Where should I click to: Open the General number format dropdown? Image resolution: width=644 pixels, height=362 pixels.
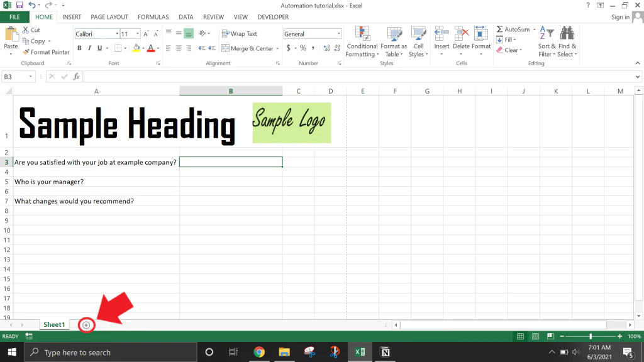(338, 34)
